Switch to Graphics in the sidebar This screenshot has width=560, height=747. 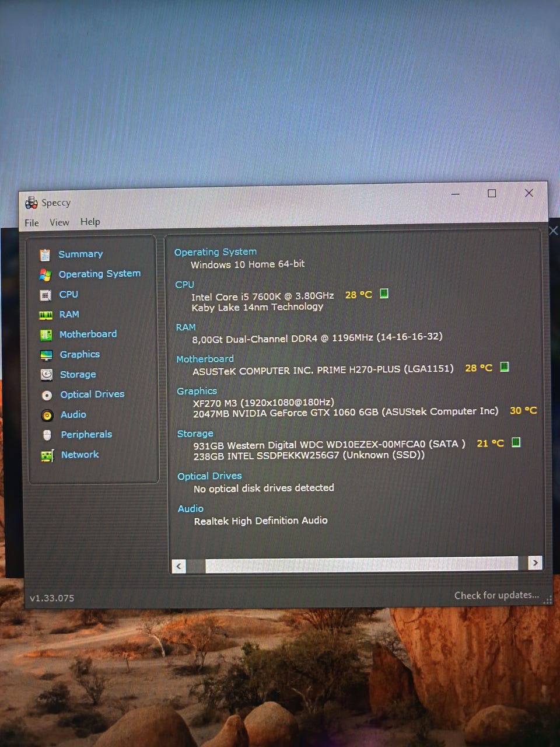(x=80, y=355)
